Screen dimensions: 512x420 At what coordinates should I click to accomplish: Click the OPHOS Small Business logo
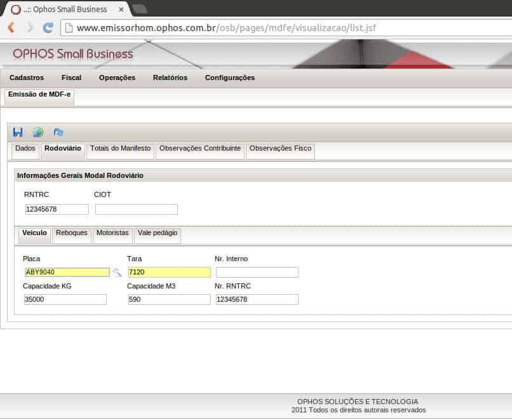(73, 54)
